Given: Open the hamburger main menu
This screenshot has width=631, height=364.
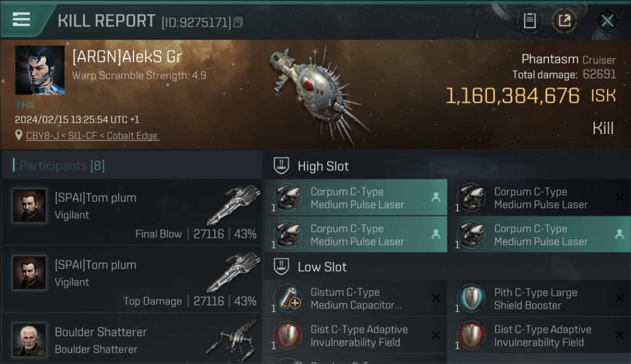Looking at the screenshot, I should click(x=21, y=19).
